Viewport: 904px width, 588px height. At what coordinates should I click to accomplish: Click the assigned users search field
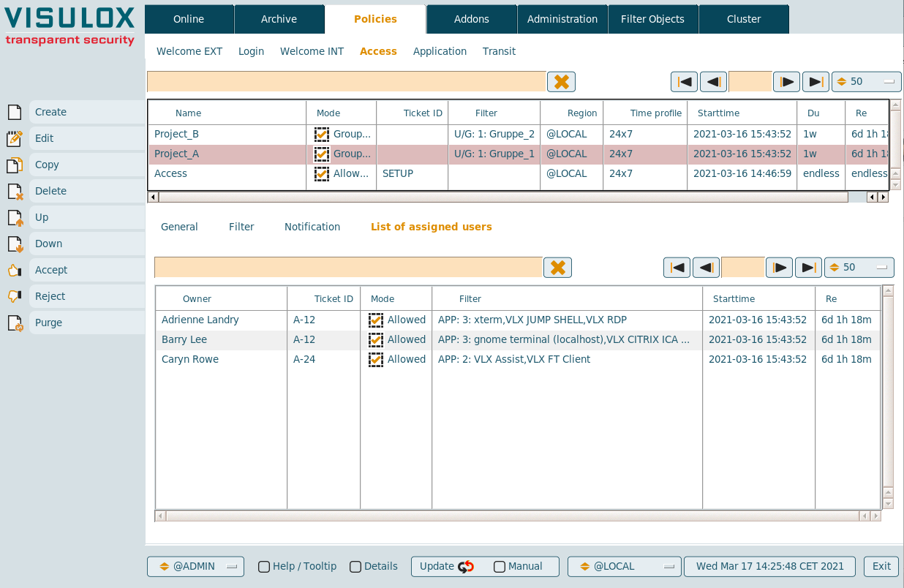pos(348,268)
